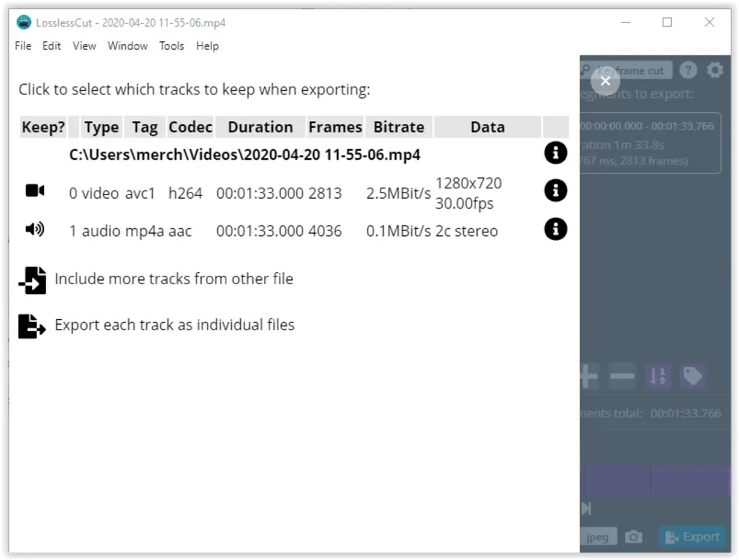Show details for the h264 video track info icon
This screenshot has height=560, width=739.
point(555,190)
